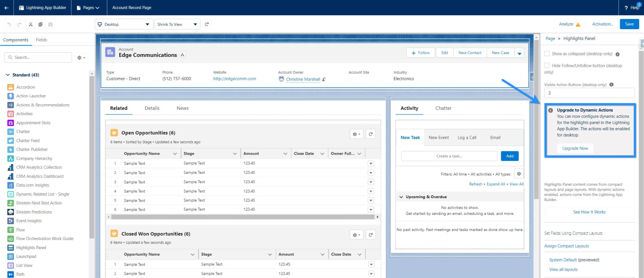Select the Activities component icon
Image resolution: width=644 pixels, height=278 pixels.
[x=10, y=114]
